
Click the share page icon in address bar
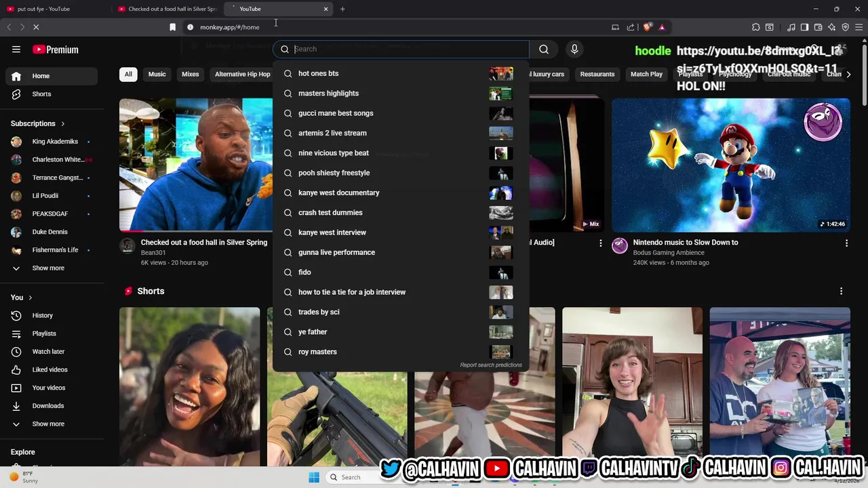(631, 27)
